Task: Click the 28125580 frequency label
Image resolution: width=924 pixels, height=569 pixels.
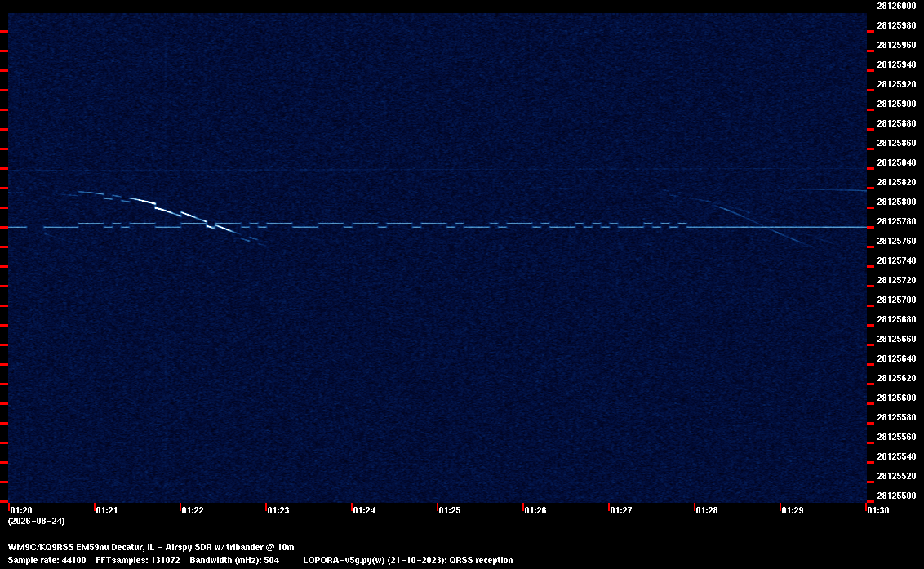Action: point(896,417)
